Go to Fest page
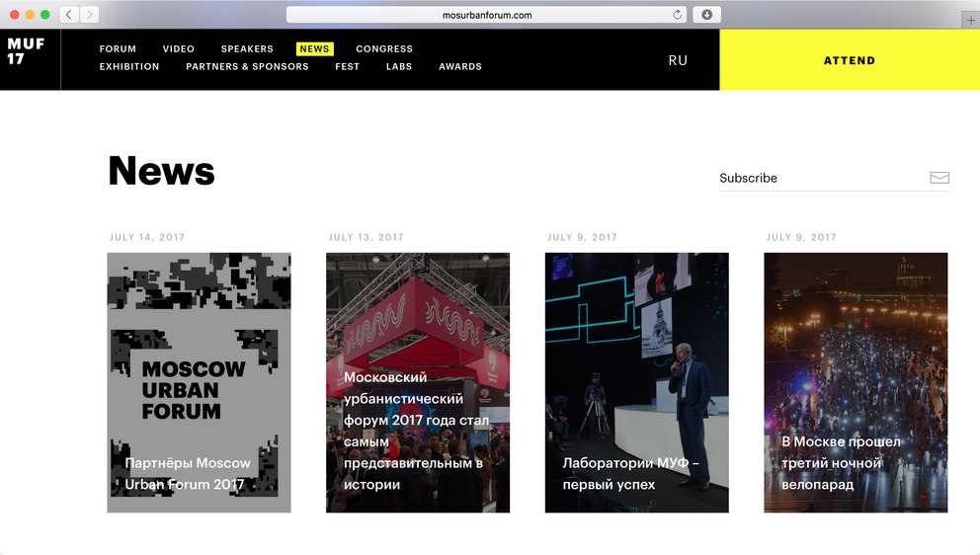Image resolution: width=980 pixels, height=555 pixels. point(348,66)
